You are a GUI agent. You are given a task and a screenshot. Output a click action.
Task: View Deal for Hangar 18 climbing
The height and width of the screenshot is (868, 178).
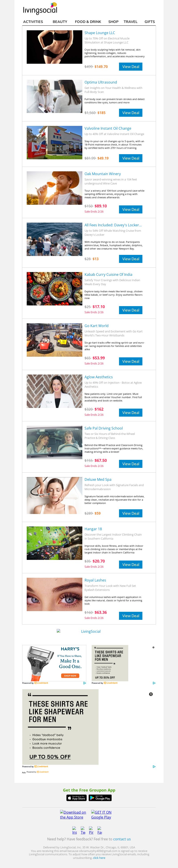[131, 564]
